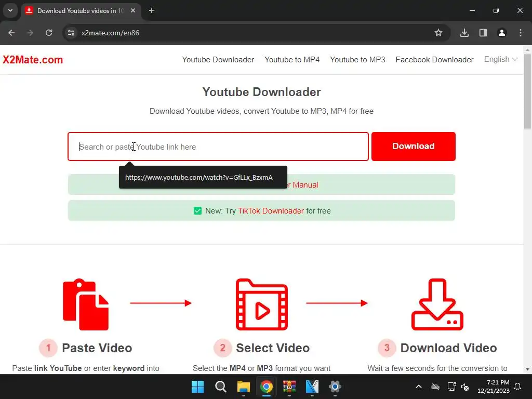
Task: Click the Select Video step heading
Action: click(x=273, y=348)
